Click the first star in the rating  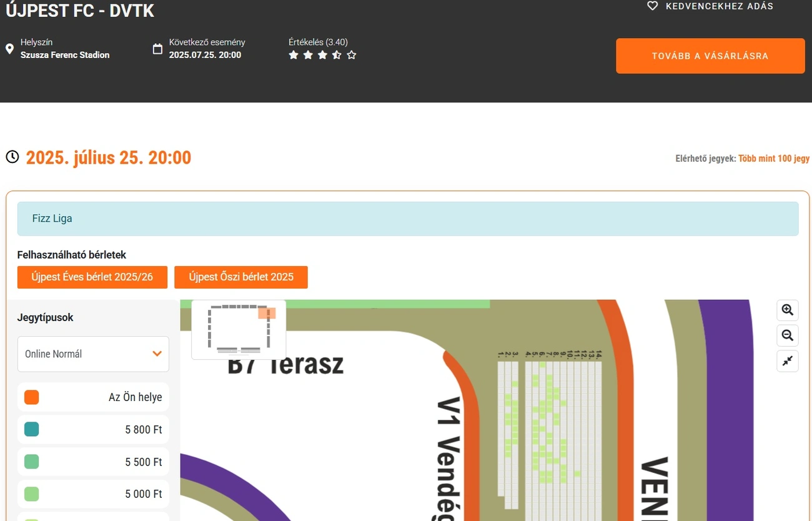[x=294, y=55]
